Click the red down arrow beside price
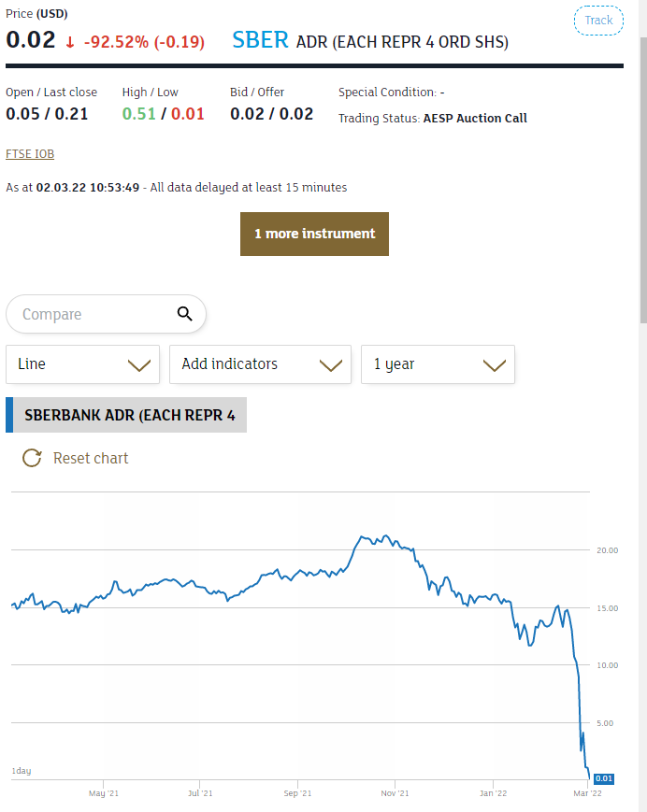 (70, 42)
